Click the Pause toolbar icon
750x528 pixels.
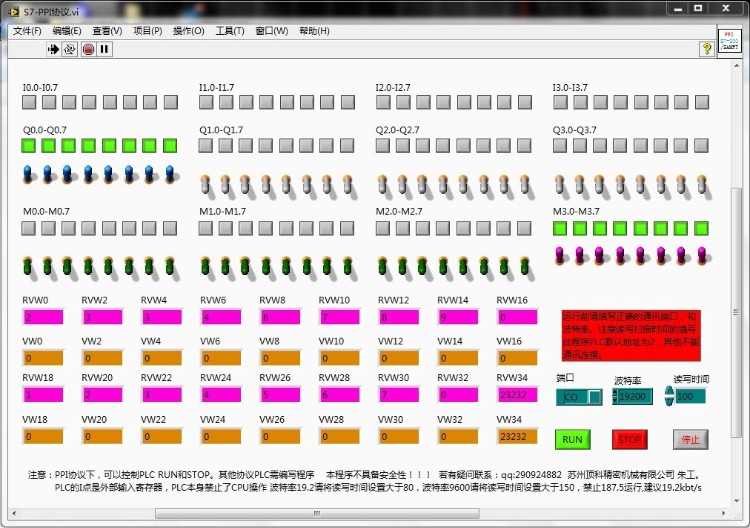[x=104, y=48]
